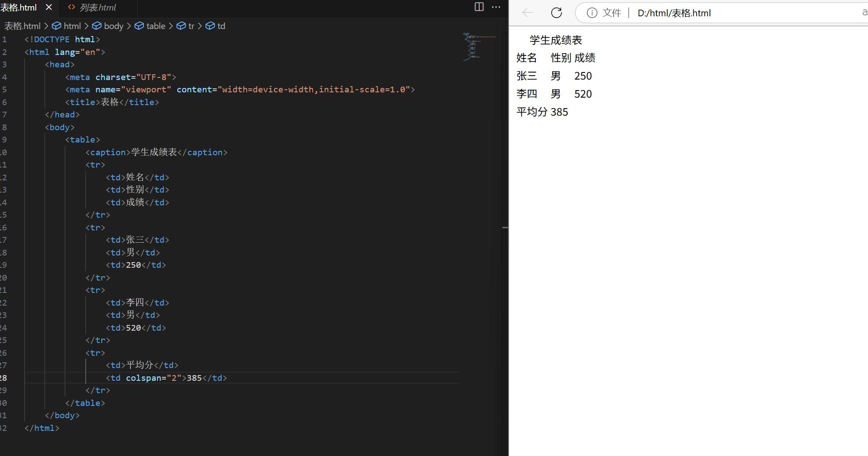
Task: Click the DOCTYPE declaration line
Action: 62,39
